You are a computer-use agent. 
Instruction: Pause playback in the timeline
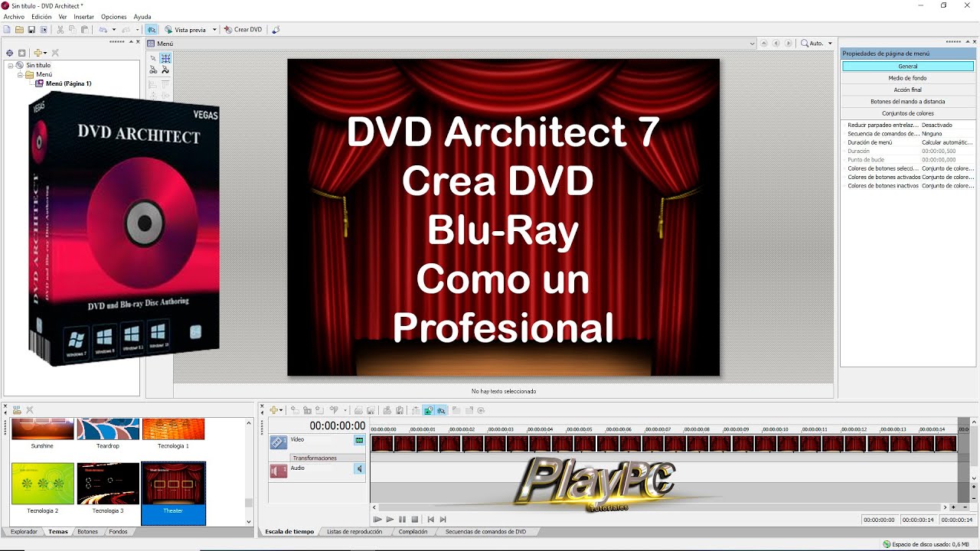coord(402,519)
